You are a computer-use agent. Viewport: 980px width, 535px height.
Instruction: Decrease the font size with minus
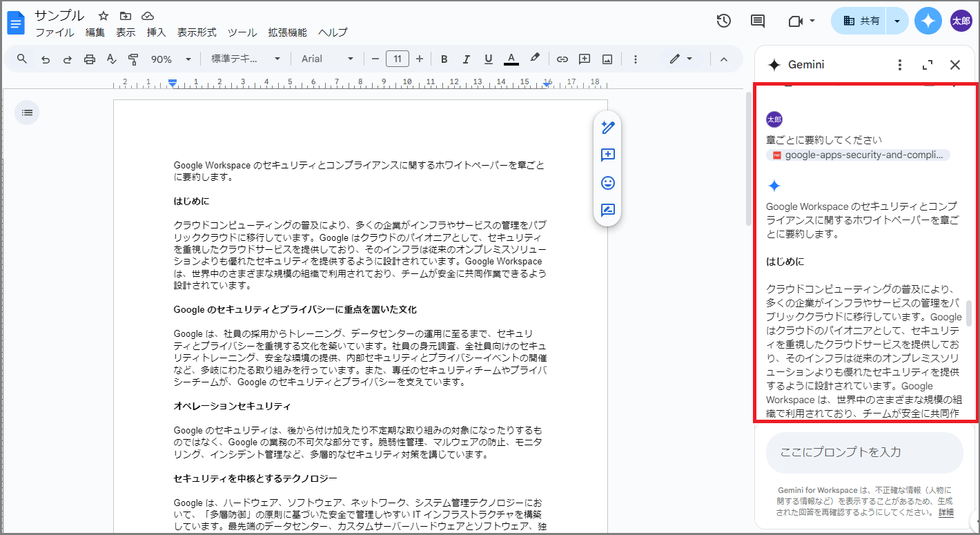click(375, 59)
